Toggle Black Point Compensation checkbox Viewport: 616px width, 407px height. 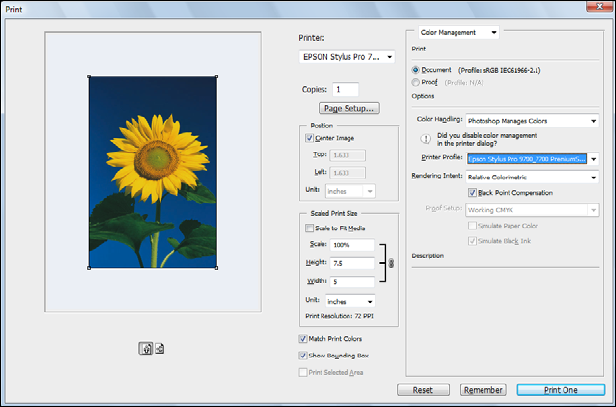point(472,192)
